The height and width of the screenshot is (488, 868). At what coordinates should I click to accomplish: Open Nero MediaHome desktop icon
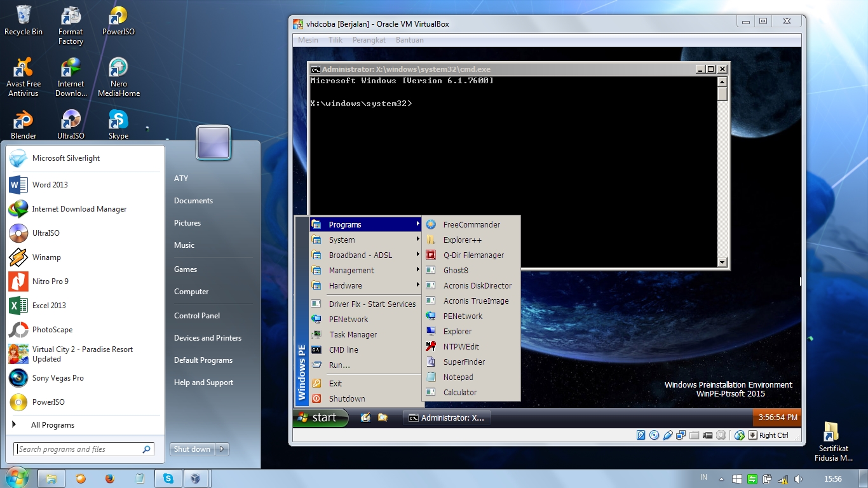click(x=118, y=77)
